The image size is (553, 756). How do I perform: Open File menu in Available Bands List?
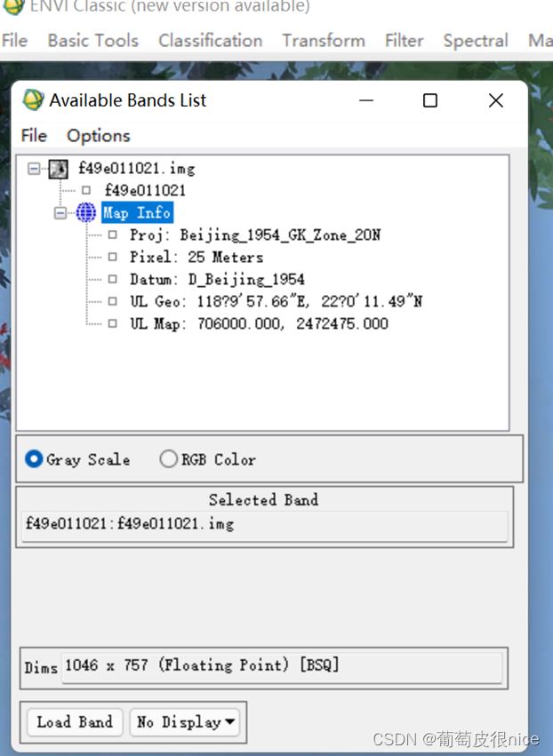pyautogui.click(x=34, y=136)
